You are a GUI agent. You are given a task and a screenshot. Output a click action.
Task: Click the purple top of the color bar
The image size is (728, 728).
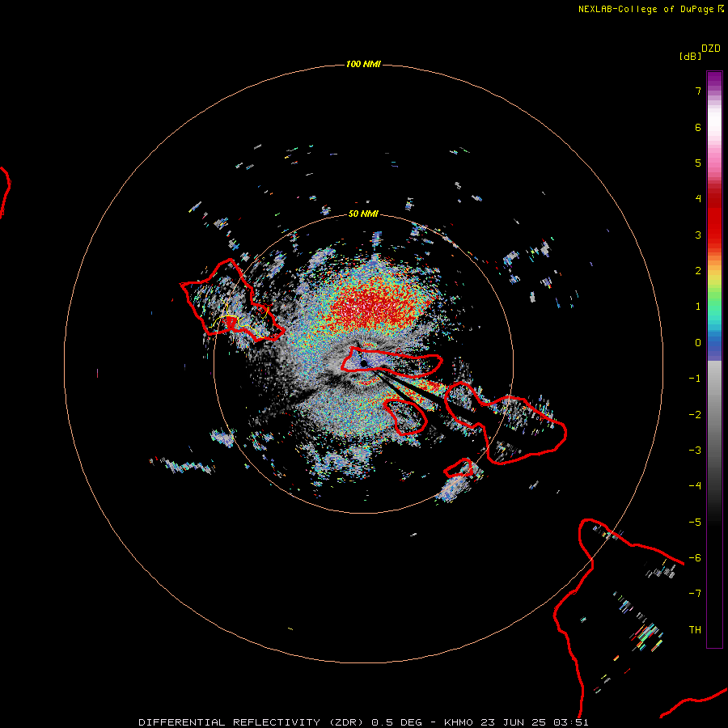(714, 80)
